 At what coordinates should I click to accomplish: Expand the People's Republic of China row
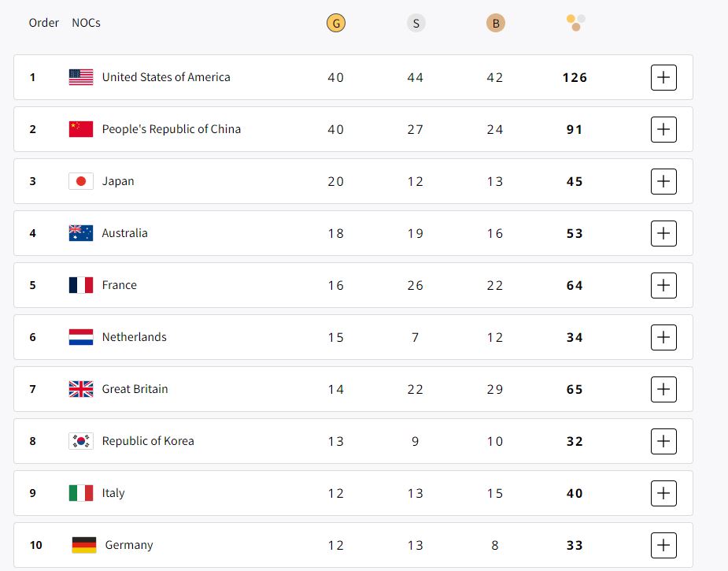663,129
